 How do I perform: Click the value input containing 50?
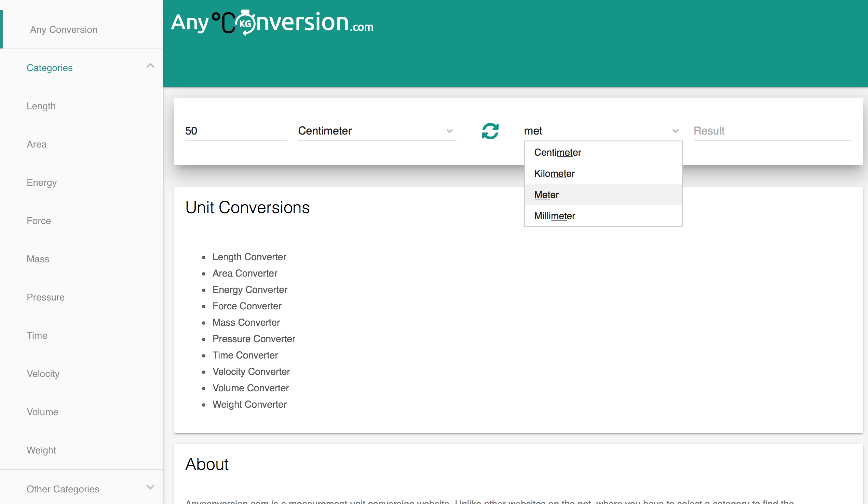point(236,131)
